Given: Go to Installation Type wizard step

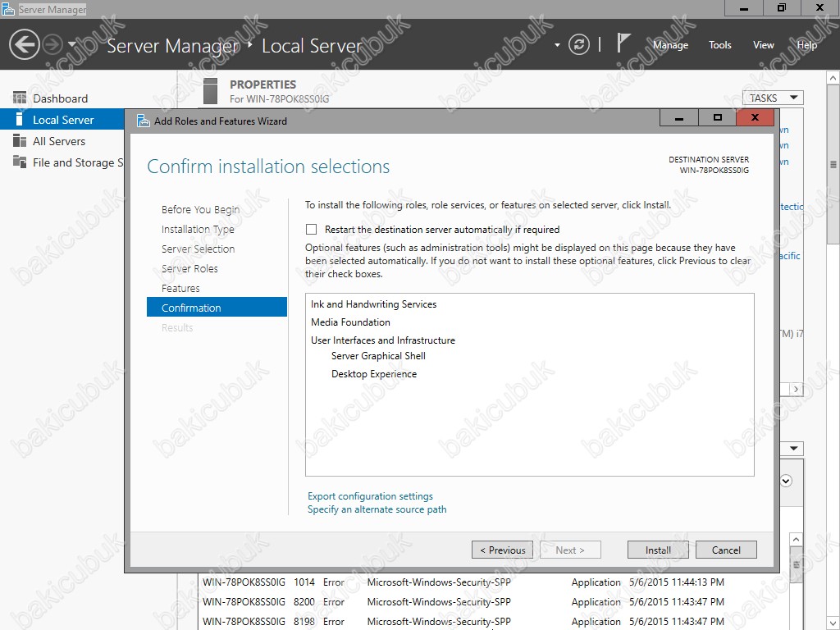Looking at the screenshot, I should click(198, 230).
